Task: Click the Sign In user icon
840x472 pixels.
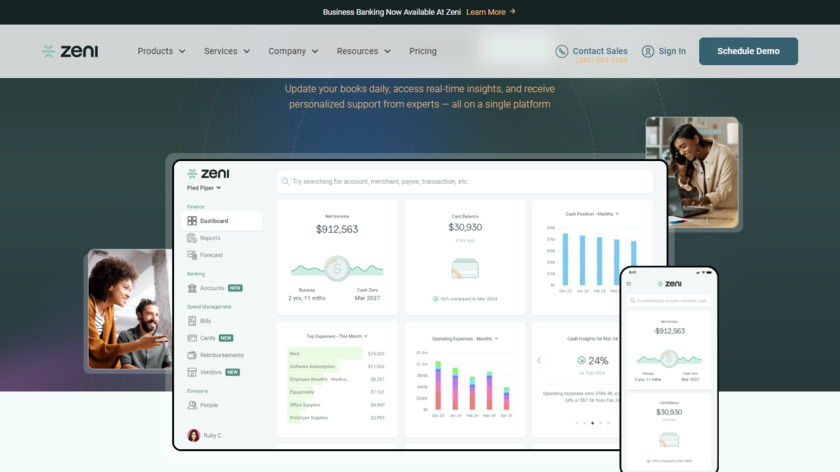Action: pos(648,51)
